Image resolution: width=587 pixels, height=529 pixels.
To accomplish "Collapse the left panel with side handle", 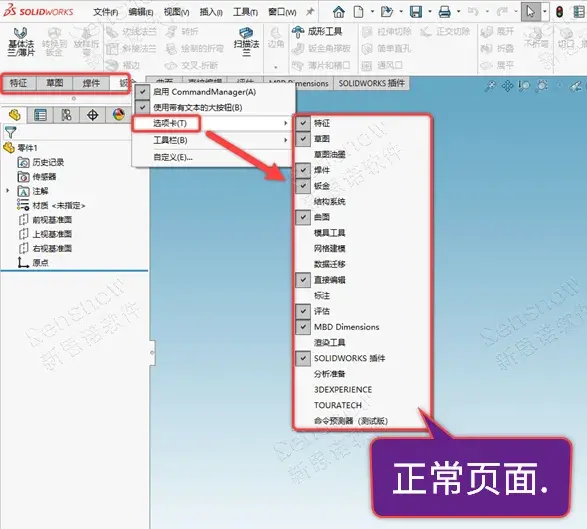I will coord(152,352).
